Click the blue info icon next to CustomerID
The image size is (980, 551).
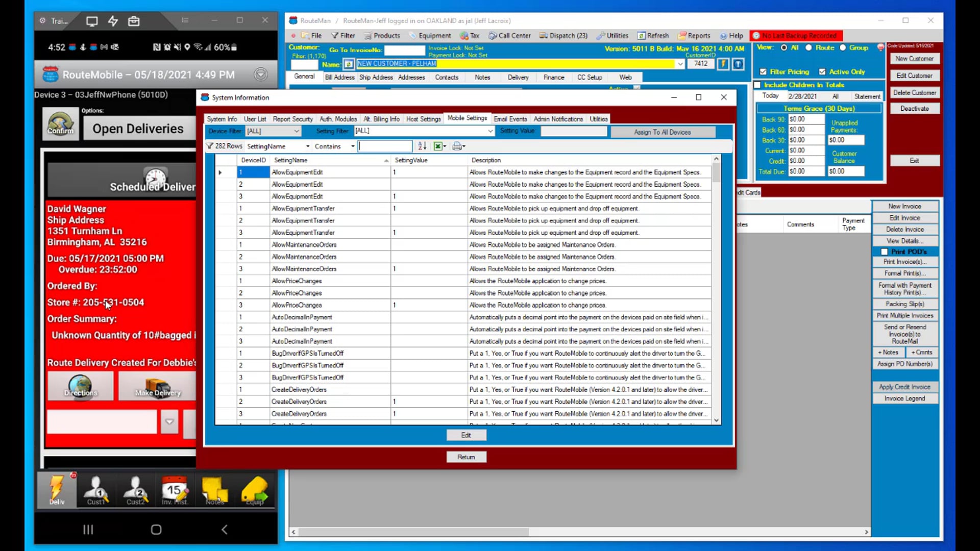(738, 64)
